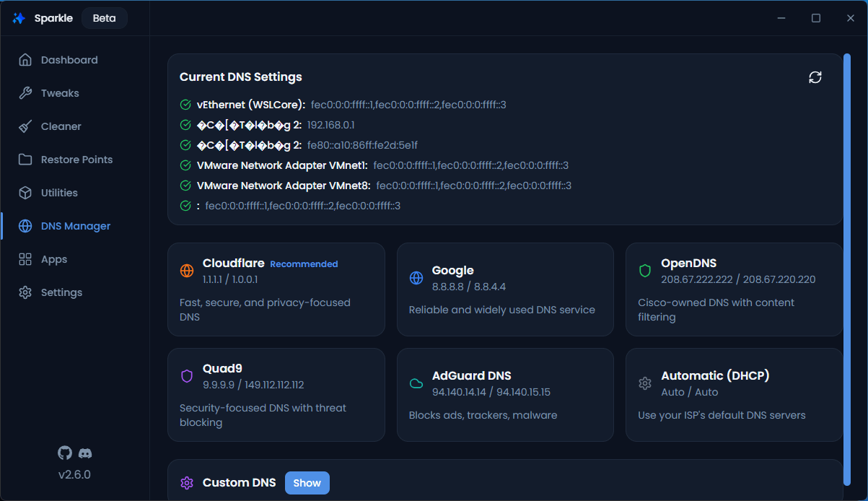Open the GitHub link icon

click(65, 453)
